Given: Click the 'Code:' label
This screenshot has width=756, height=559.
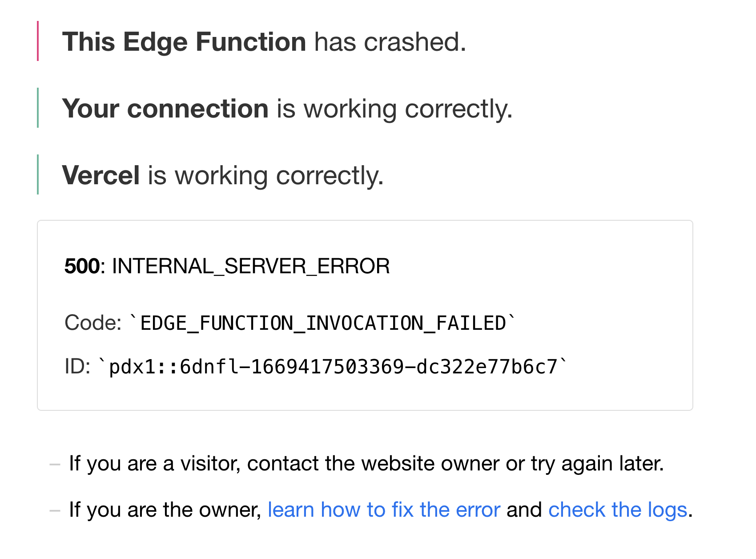Looking at the screenshot, I should pos(93,323).
